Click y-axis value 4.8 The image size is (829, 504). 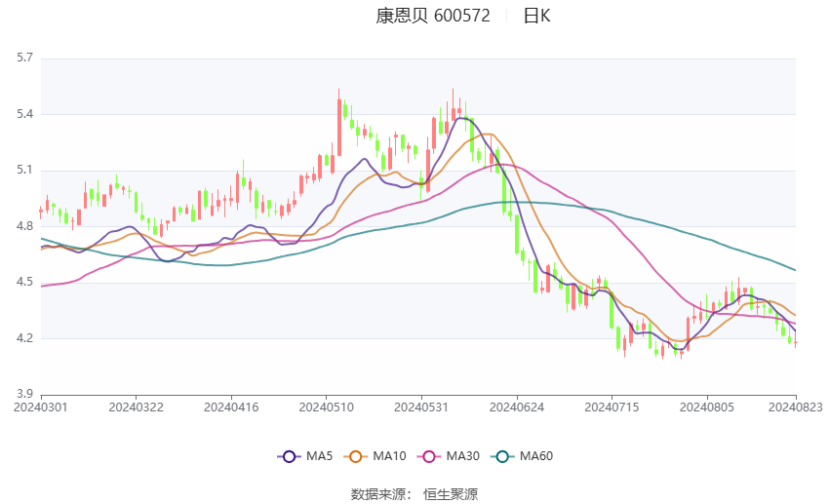24,226
